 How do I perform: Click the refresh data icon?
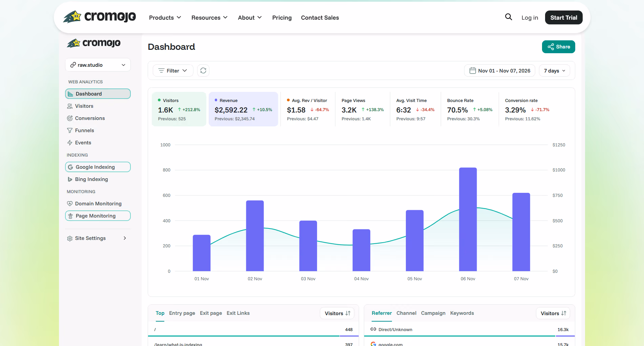203,70
